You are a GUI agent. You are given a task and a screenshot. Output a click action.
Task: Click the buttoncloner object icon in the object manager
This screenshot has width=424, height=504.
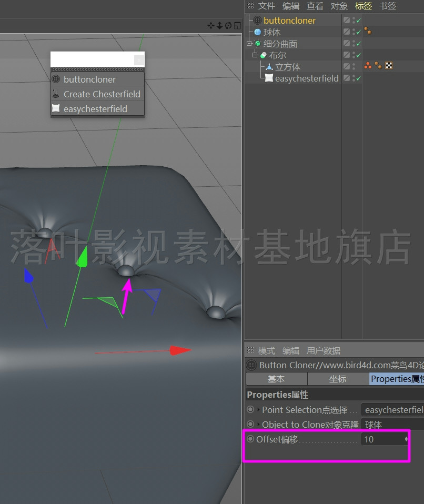[x=257, y=20]
